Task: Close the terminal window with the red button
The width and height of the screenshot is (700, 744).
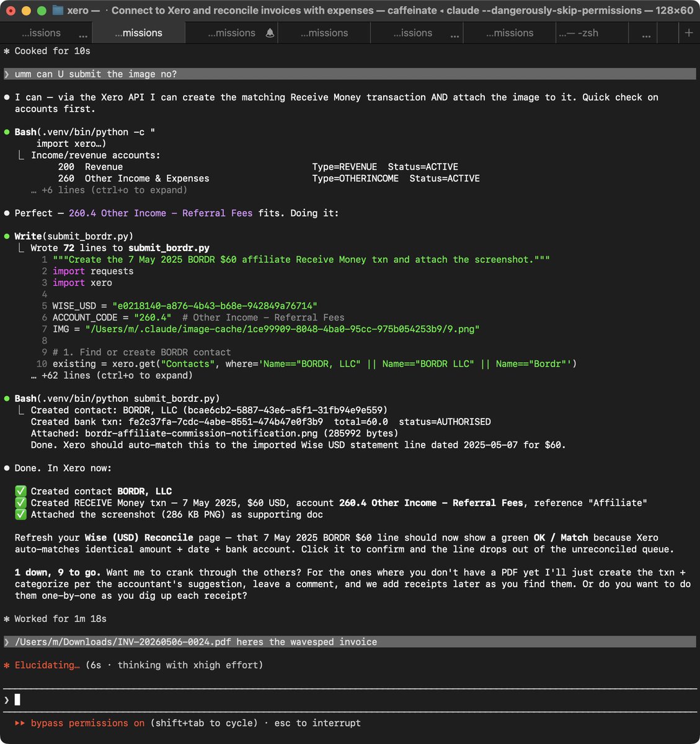Action: (11, 11)
